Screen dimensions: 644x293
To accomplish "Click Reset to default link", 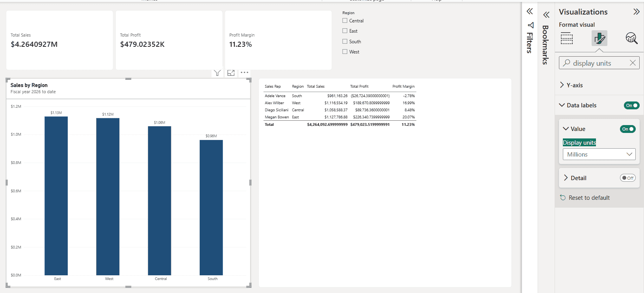I will pos(589,198).
